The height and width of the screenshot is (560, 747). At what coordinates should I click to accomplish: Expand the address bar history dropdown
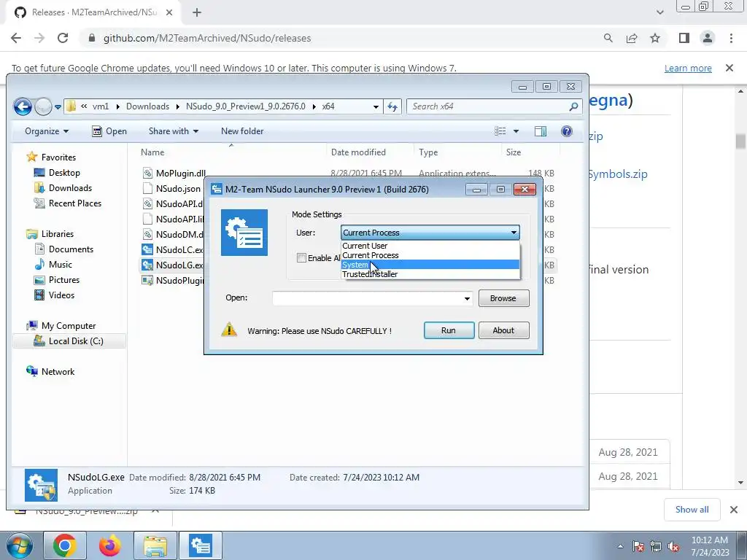point(376,107)
